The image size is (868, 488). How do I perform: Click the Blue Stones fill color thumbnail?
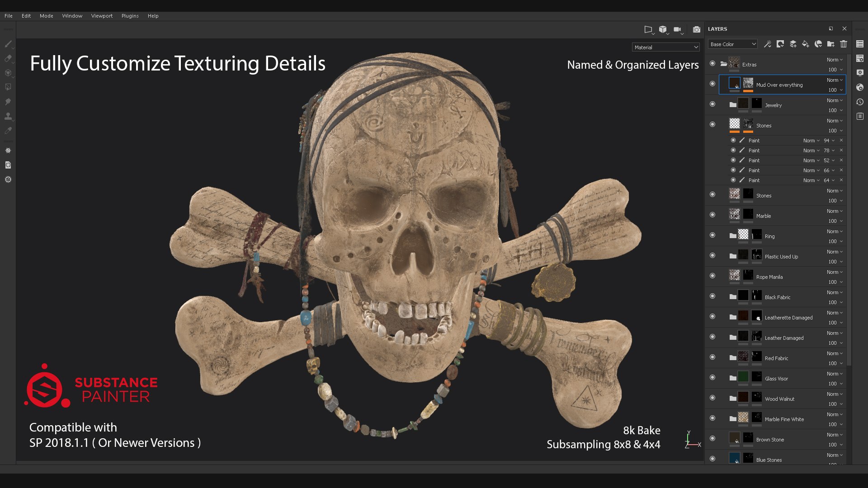(x=735, y=458)
